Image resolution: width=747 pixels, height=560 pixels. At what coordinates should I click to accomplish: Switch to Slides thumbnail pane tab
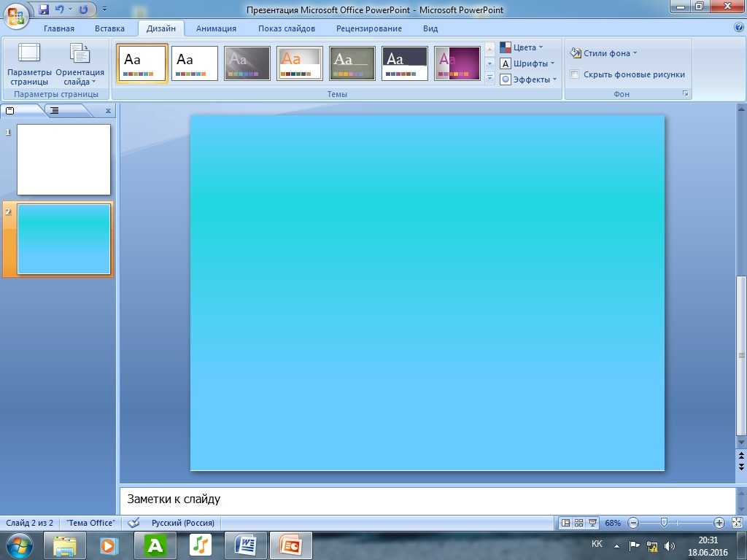pos(10,111)
